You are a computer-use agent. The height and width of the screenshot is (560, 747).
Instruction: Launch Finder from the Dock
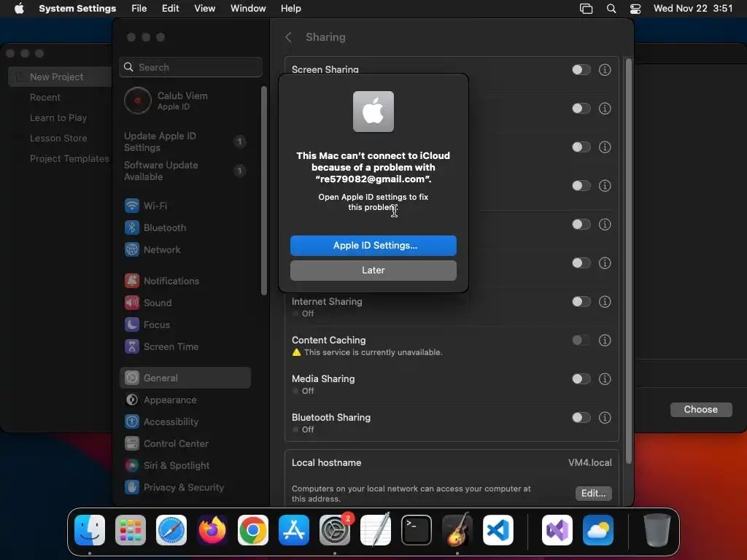90,530
